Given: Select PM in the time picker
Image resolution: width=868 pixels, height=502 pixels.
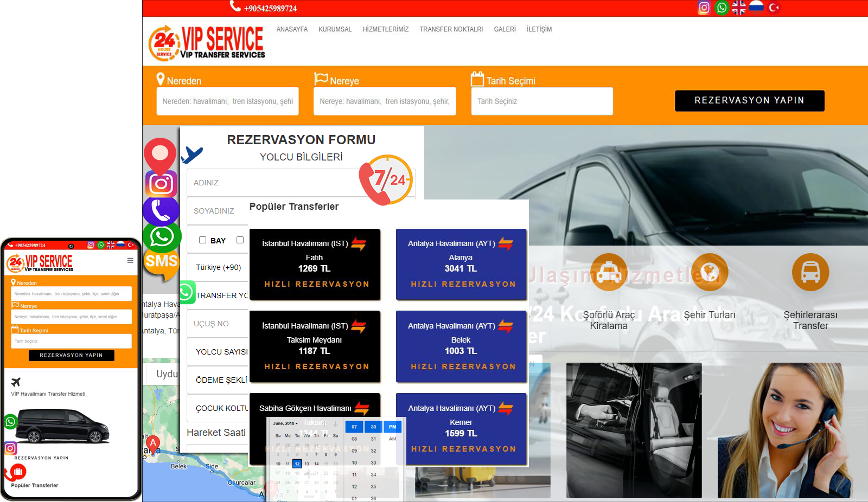Looking at the screenshot, I should point(393,427).
